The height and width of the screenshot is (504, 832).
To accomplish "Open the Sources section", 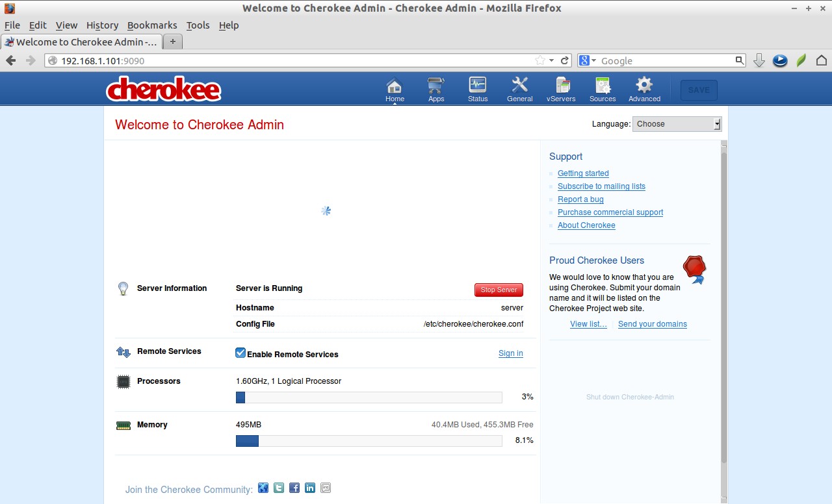I will [x=603, y=90].
